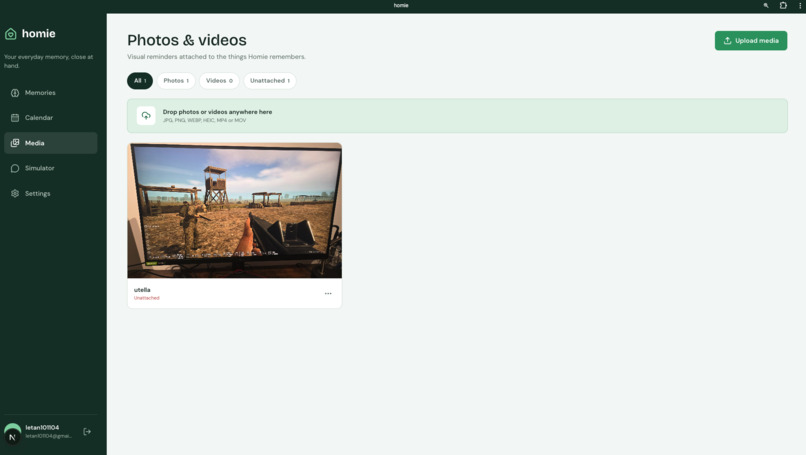
Task: Click the Simulator chat bubble icon
Action: [x=15, y=168]
